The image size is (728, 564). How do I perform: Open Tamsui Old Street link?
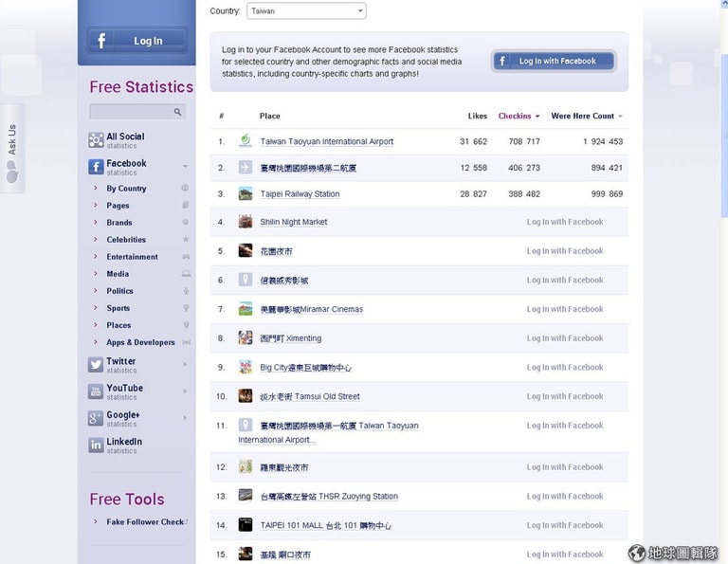click(x=310, y=396)
